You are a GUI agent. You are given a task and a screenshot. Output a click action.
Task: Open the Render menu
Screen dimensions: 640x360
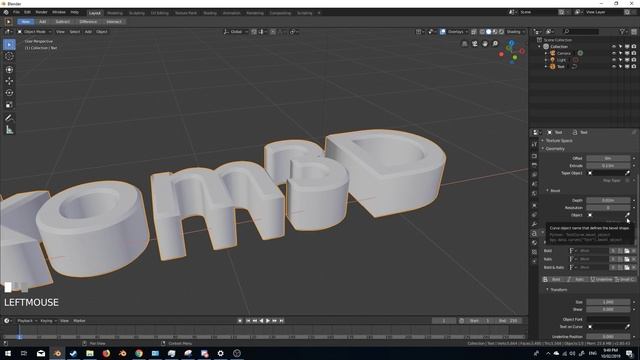(x=41, y=13)
